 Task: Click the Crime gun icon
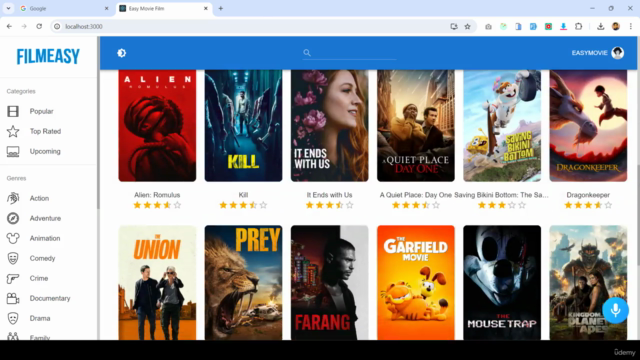[x=13, y=278]
